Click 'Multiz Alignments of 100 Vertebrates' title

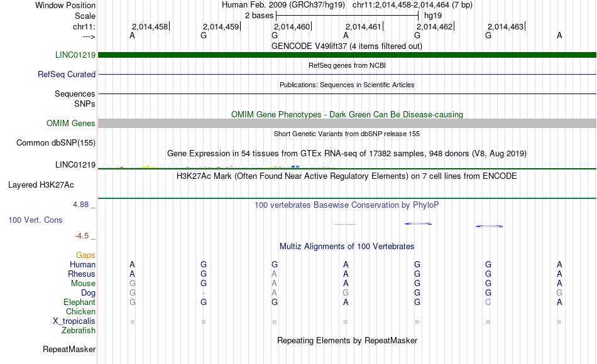[x=347, y=246]
